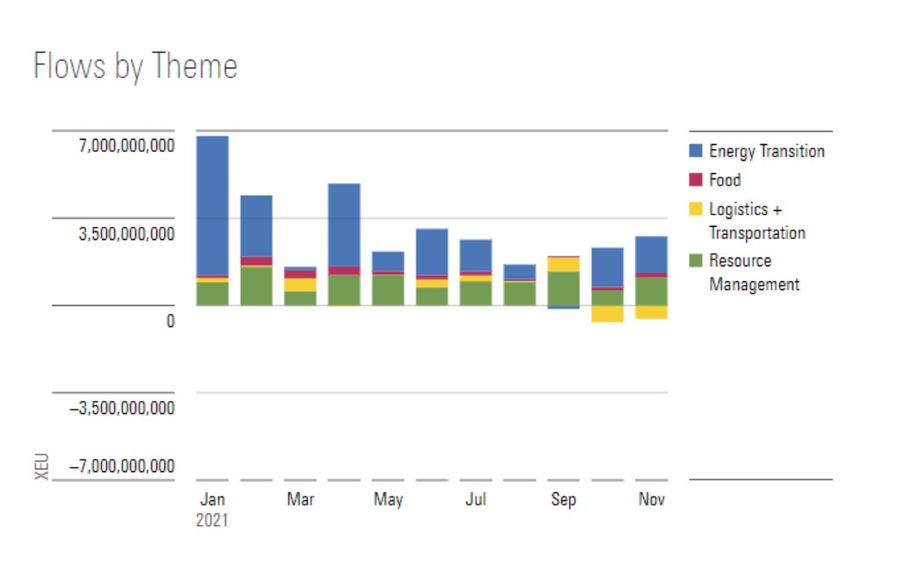Click the Jan 2021 axis label
The image size is (921, 588).
212,509
